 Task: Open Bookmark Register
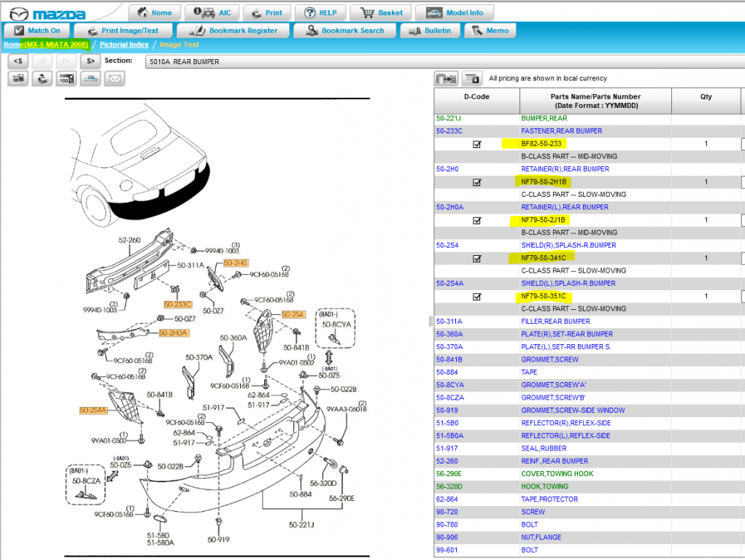233,31
